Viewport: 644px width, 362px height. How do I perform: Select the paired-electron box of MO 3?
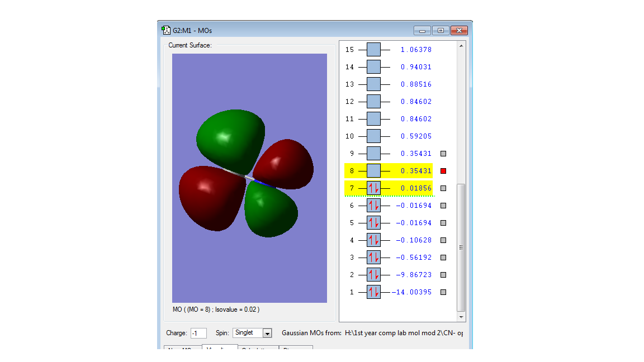[x=373, y=258]
